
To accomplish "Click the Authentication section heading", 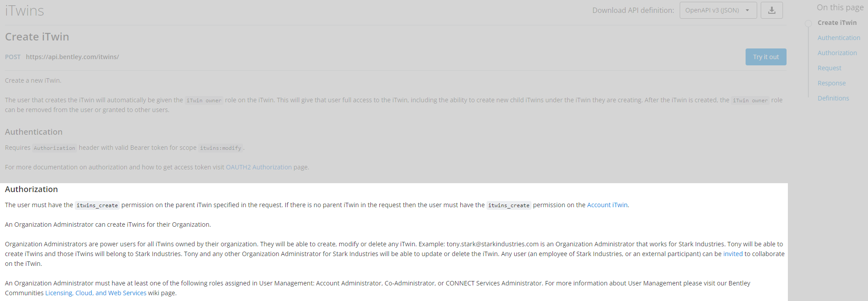I will click(x=34, y=132).
